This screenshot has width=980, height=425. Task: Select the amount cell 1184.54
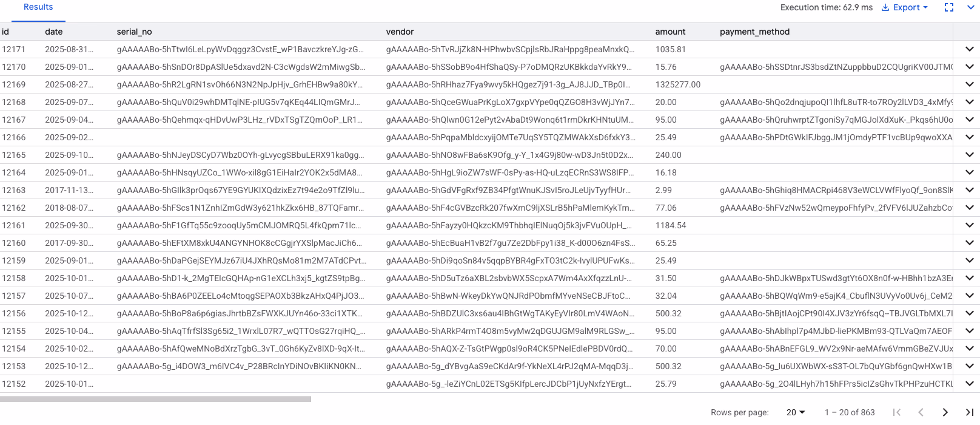[x=671, y=225]
